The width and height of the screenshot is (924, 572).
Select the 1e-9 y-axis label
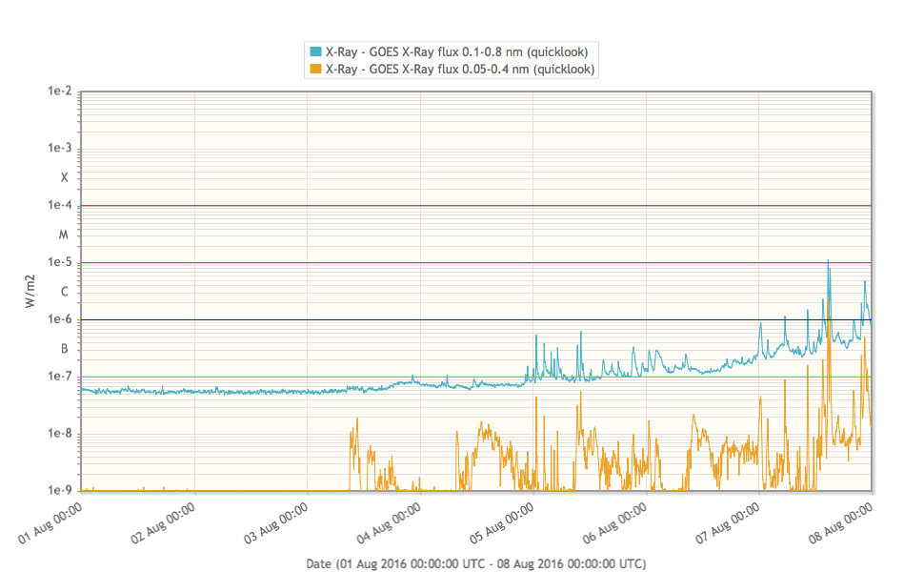pyautogui.click(x=59, y=490)
